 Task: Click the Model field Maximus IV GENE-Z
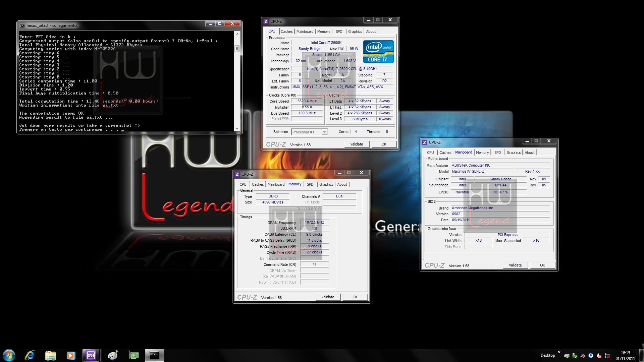coord(482,171)
